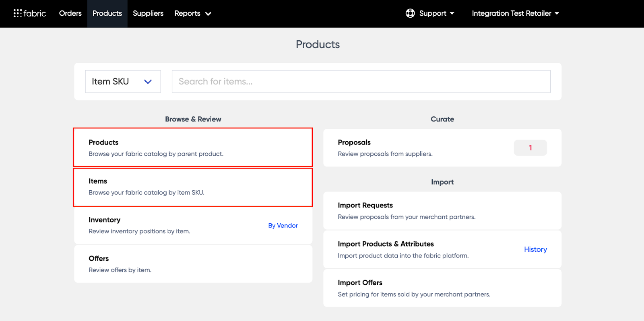
Task: Expand the Integration Test Retailer account menu
Action: 515,13
